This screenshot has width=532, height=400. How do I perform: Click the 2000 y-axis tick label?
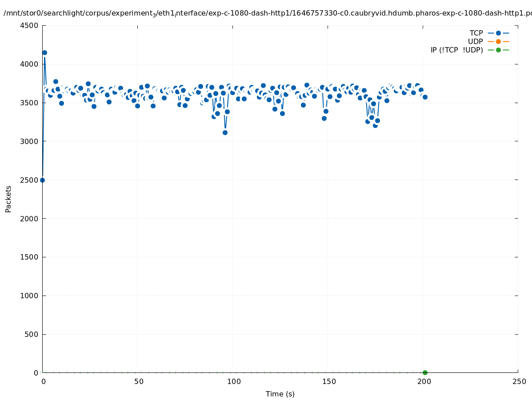[29, 219]
